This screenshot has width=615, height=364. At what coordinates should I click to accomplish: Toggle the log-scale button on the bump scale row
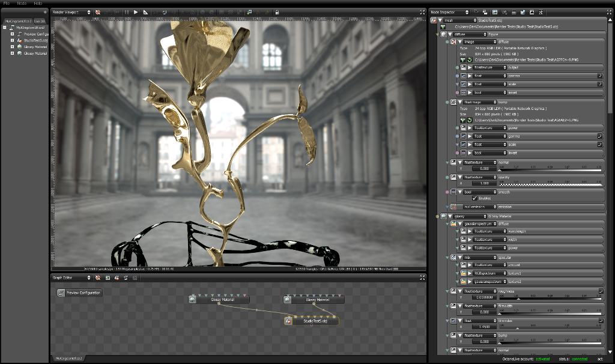(600, 144)
